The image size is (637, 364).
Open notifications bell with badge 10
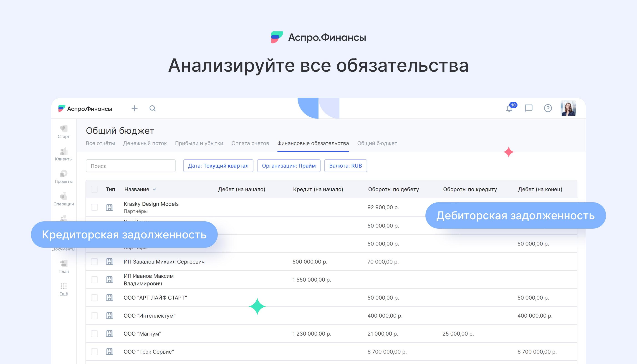click(509, 109)
